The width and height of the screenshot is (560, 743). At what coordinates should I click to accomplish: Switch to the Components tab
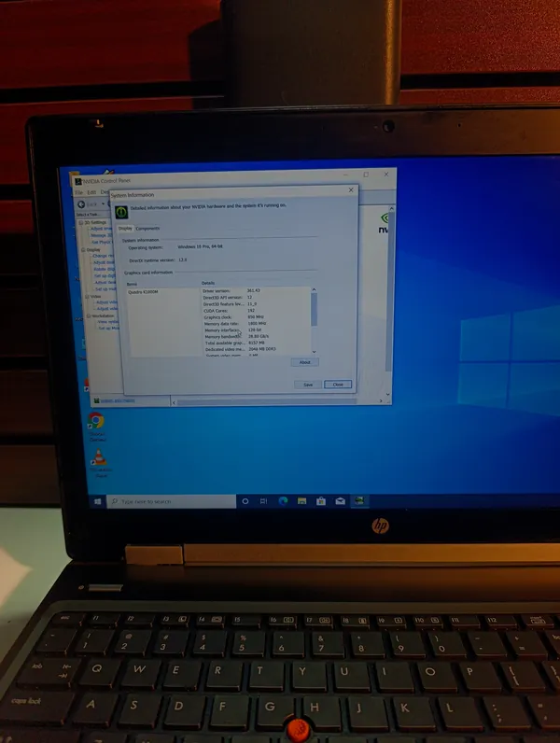pyautogui.click(x=147, y=229)
